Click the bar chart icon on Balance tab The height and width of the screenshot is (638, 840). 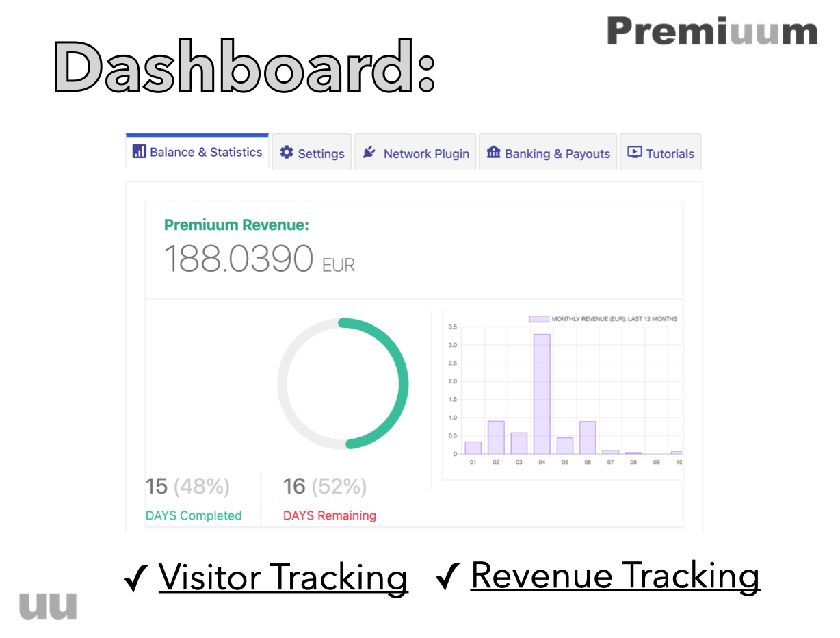pos(139,152)
